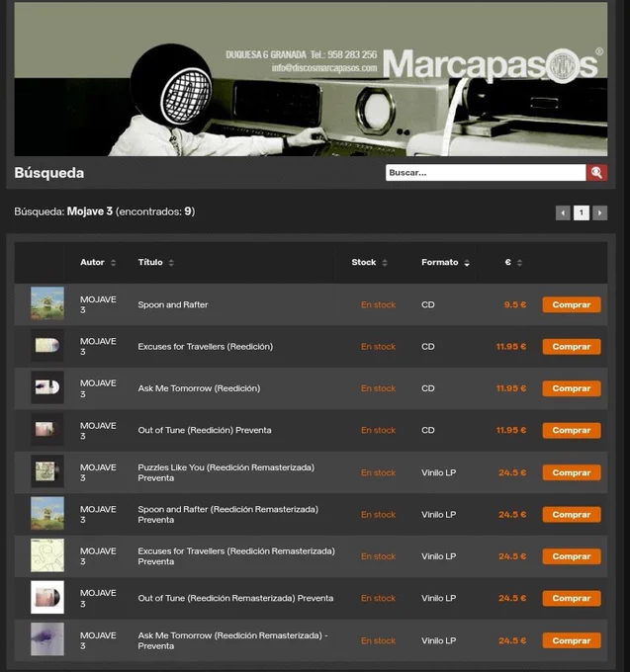
Task: Click the info@discosmarcapasos.com email in banner
Action: 324,68
